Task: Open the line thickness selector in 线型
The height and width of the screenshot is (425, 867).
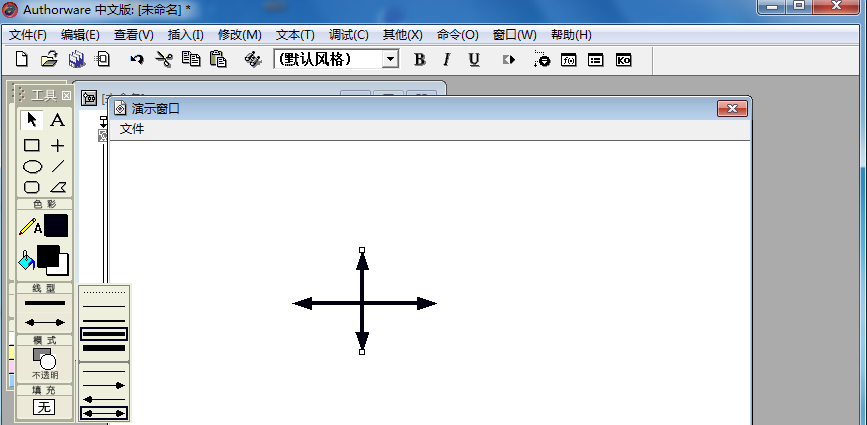Action: coord(45,303)
